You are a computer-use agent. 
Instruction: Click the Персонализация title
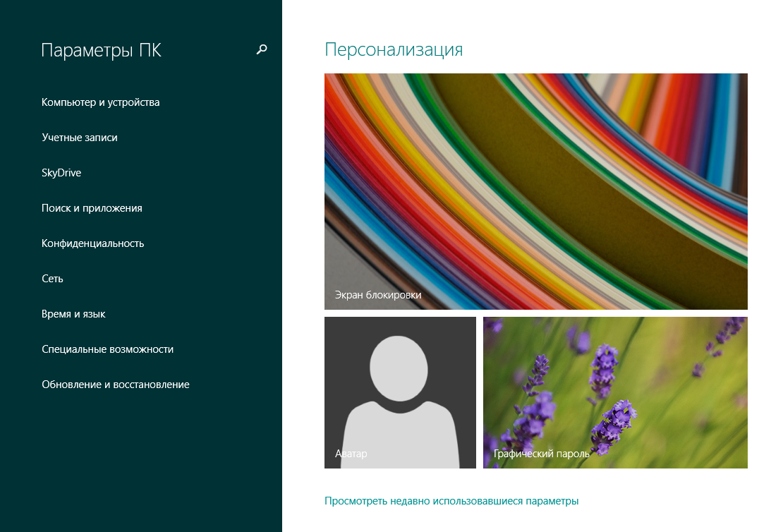click(394, 49)
